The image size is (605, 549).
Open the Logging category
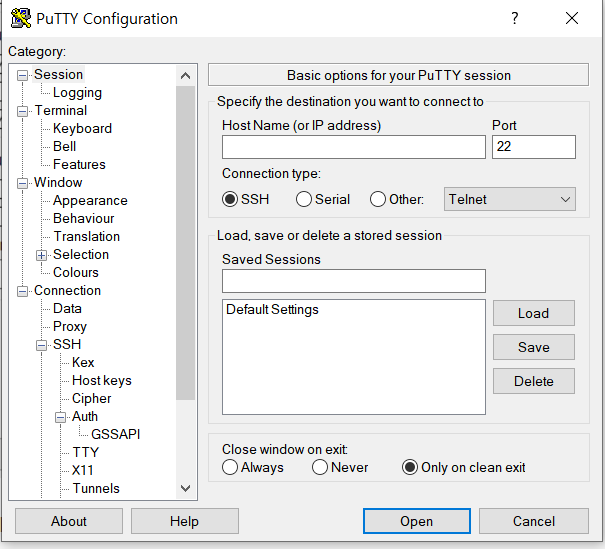pos(77,93)
